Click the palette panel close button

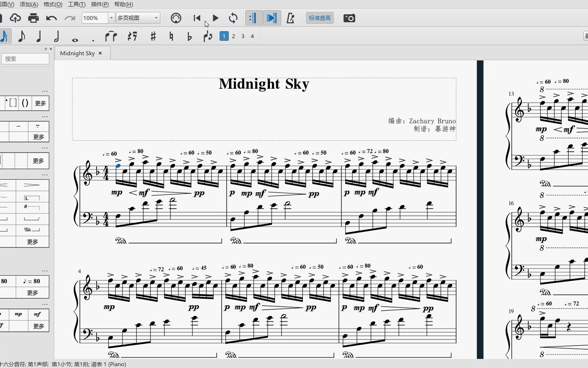[x=51, y=49]
